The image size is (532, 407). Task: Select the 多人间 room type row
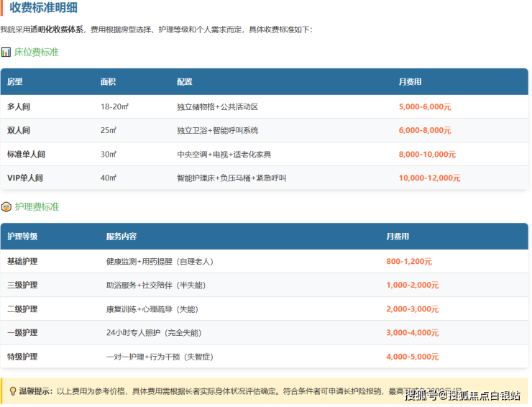click(x=19, y=106)
